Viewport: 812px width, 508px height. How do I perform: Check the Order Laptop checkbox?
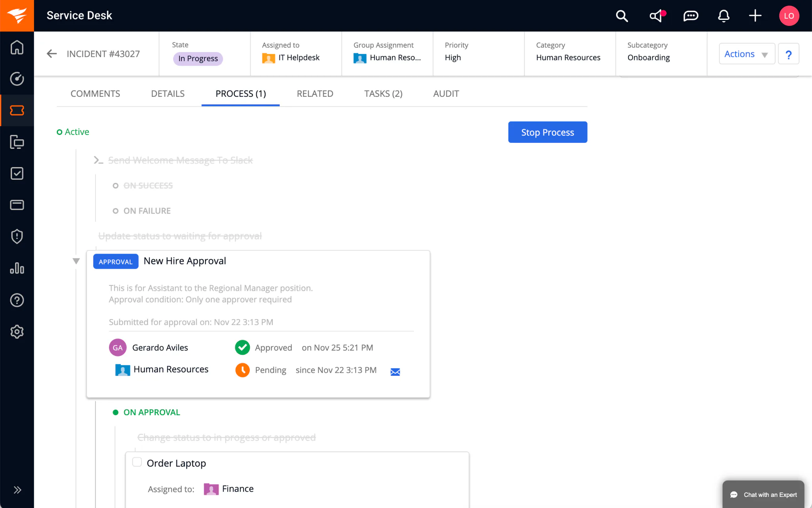137,462
